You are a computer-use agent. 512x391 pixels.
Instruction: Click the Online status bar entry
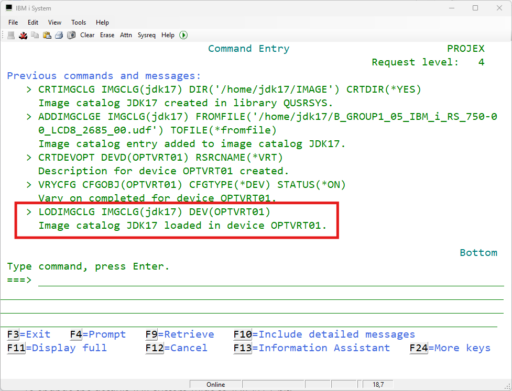point(216,384)
